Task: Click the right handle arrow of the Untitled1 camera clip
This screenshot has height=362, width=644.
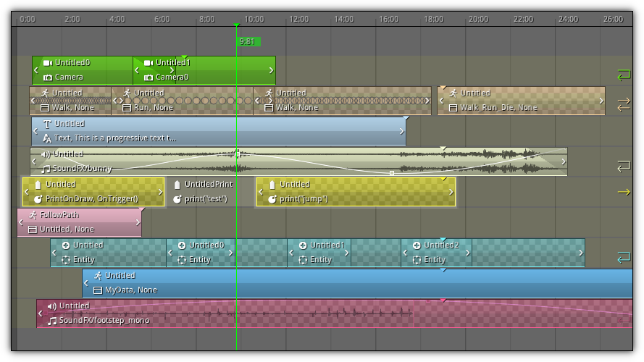Action: (x=271, y=70)
